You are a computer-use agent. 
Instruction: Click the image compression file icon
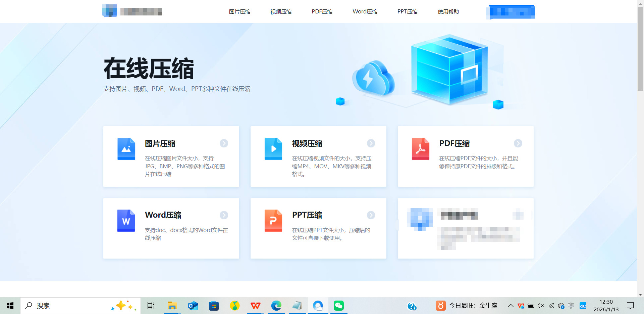coord(126,149)
